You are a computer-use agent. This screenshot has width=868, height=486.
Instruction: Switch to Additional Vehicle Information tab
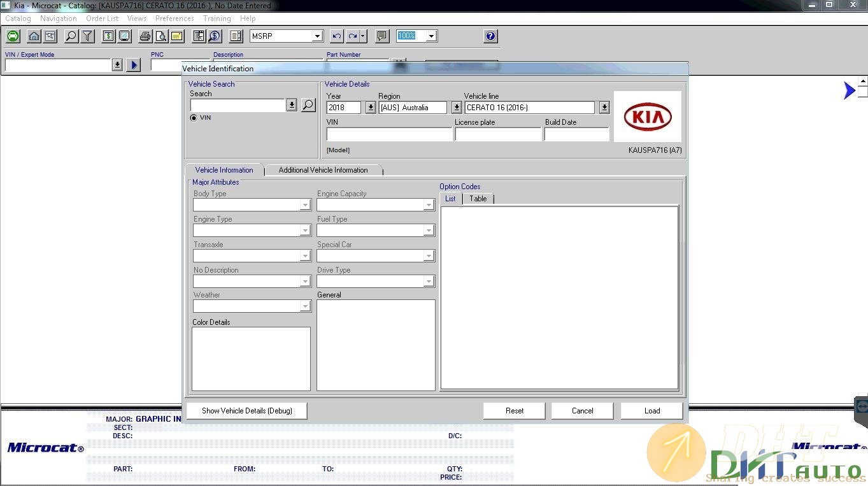323,170
